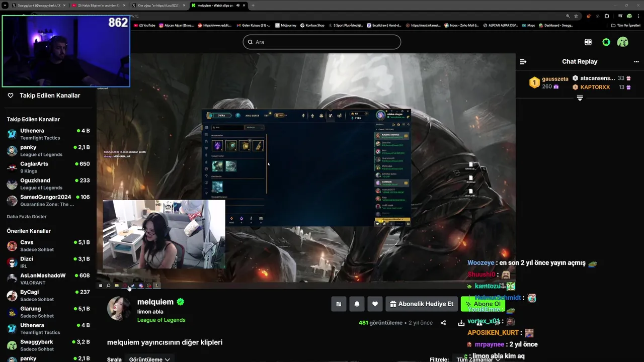The width and height of the screenshot is (644, 362).
Task: Click the YouTube bookmark in bookmarks bar
Action: coord(145,25)
